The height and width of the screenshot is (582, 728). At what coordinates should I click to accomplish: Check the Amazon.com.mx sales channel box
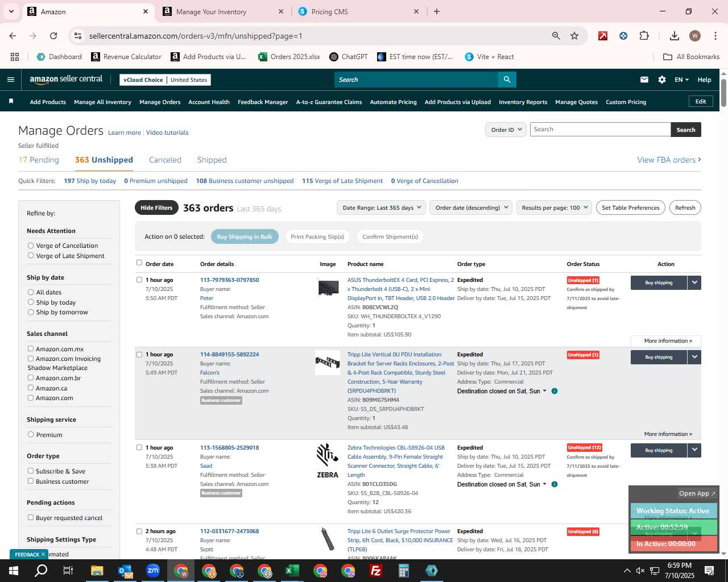coord(31,349)
